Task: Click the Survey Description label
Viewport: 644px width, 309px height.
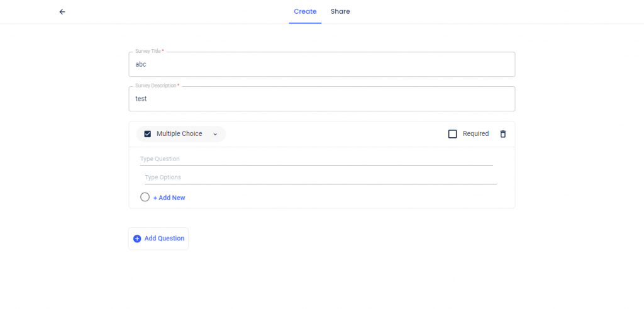Action: pos(157,86)
